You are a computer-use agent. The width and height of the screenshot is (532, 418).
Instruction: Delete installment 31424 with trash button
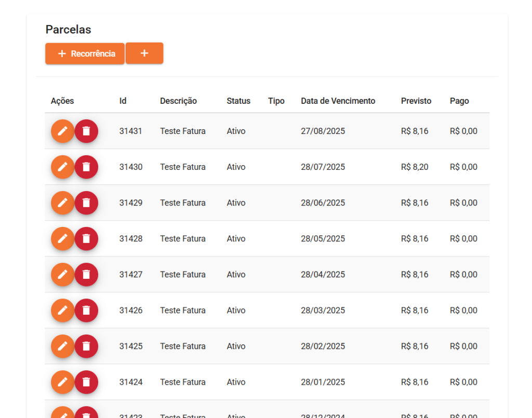(x=86, y=382)
